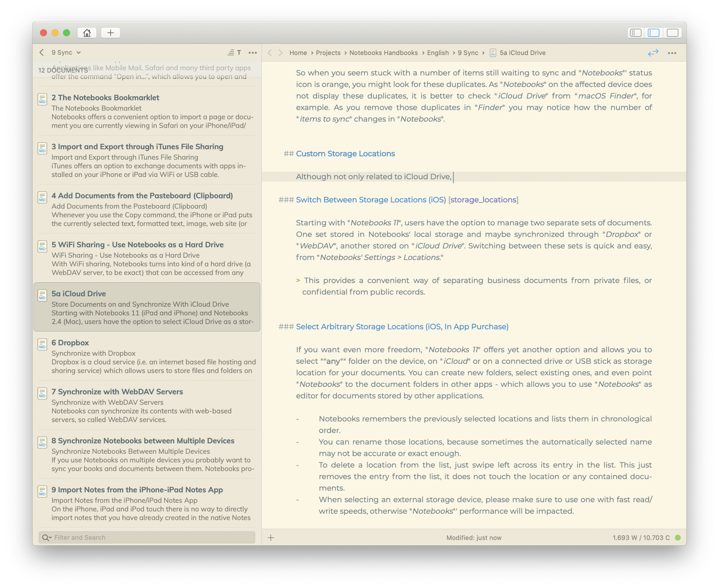Viewport: 719px width, 588px height.
Task: Open the 6 Dropbox document
Action: coord(147,357)
